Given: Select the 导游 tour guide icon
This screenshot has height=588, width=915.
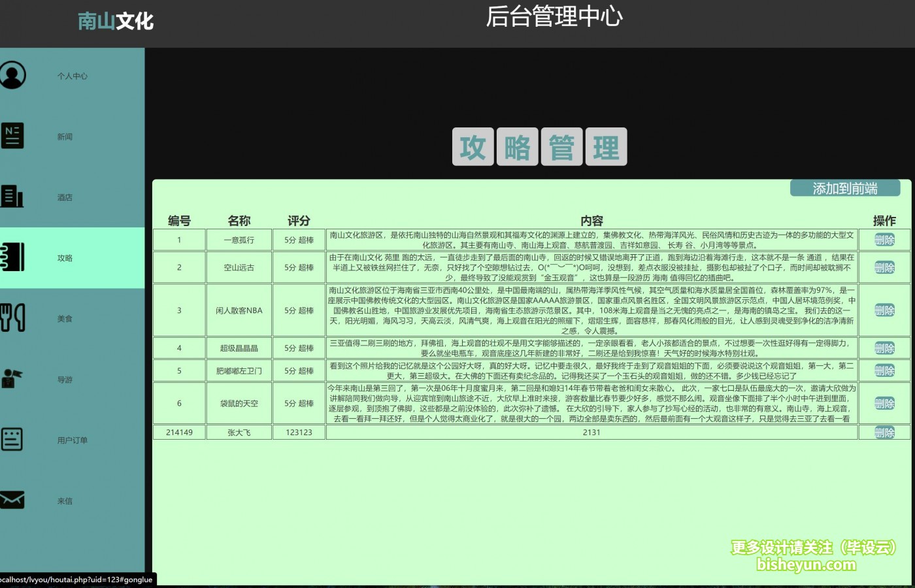Looking at the screenshot, I should [x=12, y=379].
